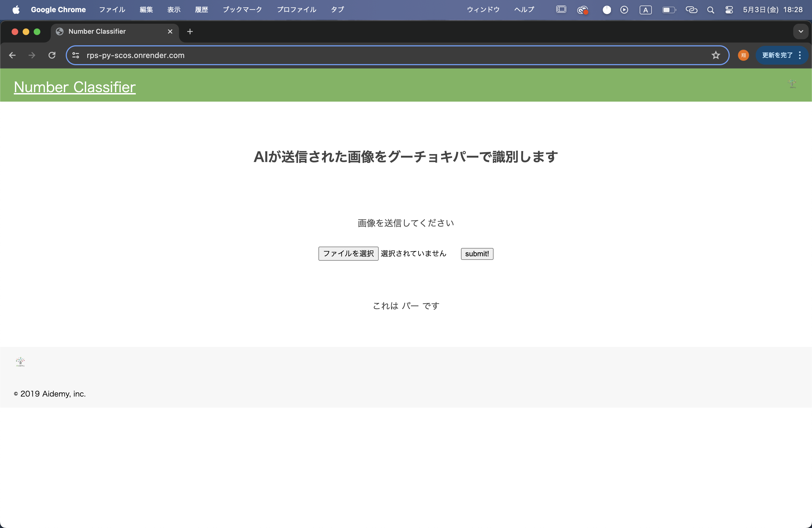Click inside the address bar
812x528 pixels.
click(273, 55)
